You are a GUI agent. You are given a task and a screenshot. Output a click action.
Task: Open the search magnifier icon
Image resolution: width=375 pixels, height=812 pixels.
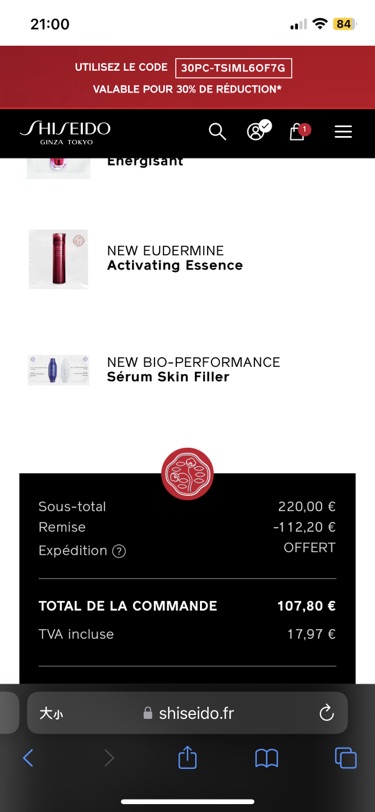tap(218, 132)
